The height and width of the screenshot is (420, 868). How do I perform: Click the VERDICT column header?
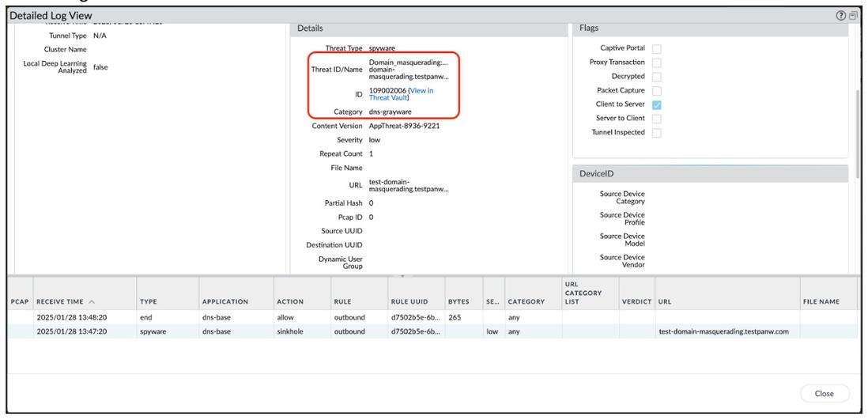[636, 302]
